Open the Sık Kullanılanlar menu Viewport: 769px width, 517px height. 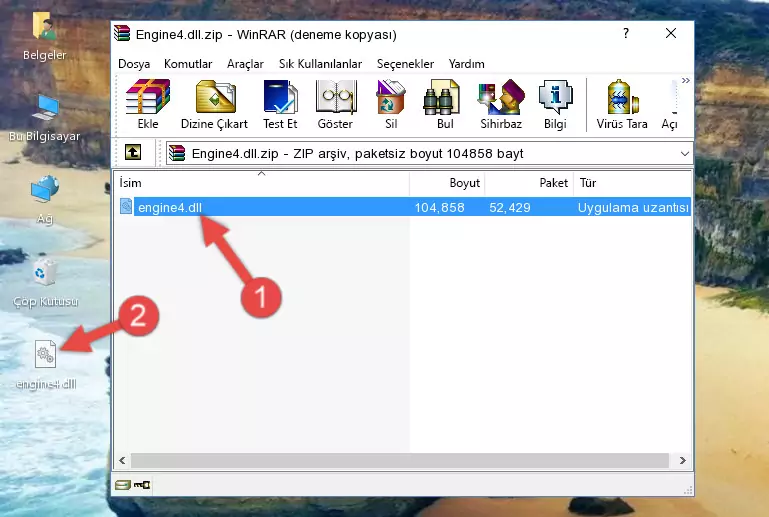coord(320,64)
